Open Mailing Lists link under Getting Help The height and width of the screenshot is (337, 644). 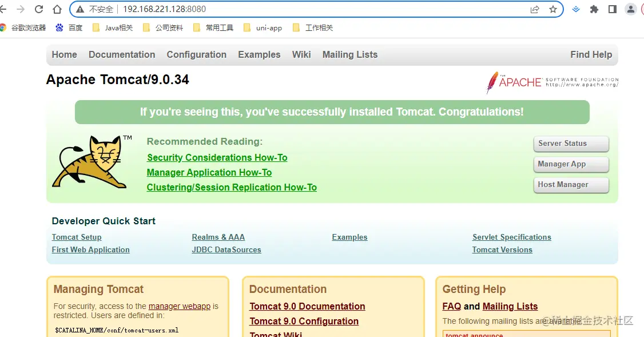coord(510,306)
